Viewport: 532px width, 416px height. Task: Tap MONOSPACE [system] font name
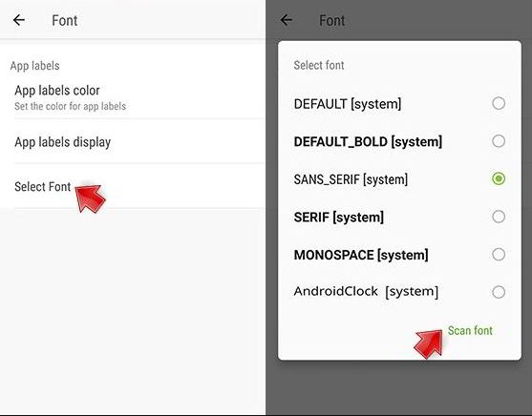[x=361, y=255]
